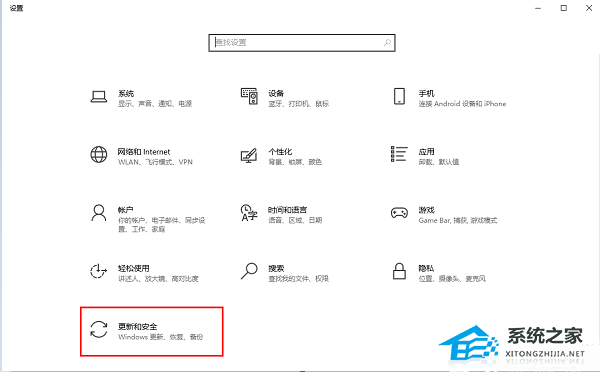Open the 网络和 Internet label
This screenshot has height=372, width=600.
click(144, 152)
